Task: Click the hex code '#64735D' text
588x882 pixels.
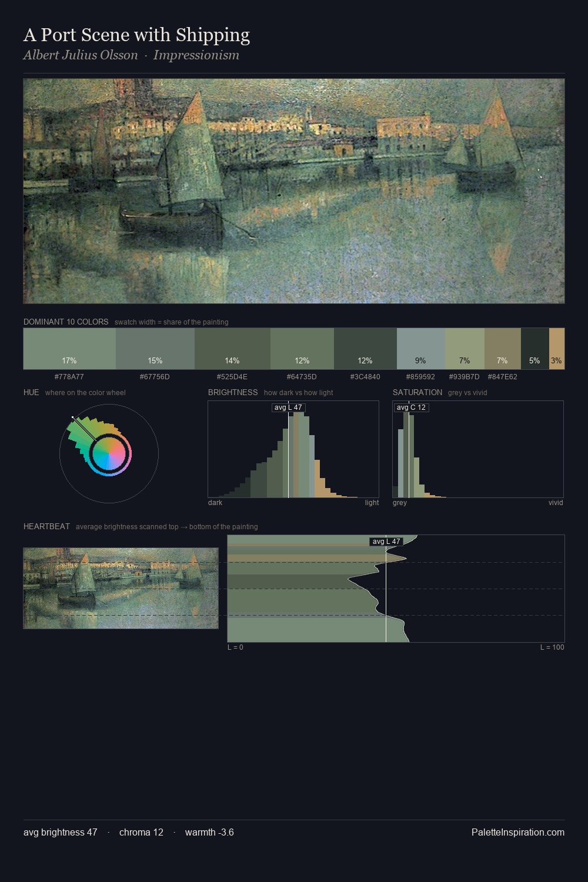Action: pos(302,377)
